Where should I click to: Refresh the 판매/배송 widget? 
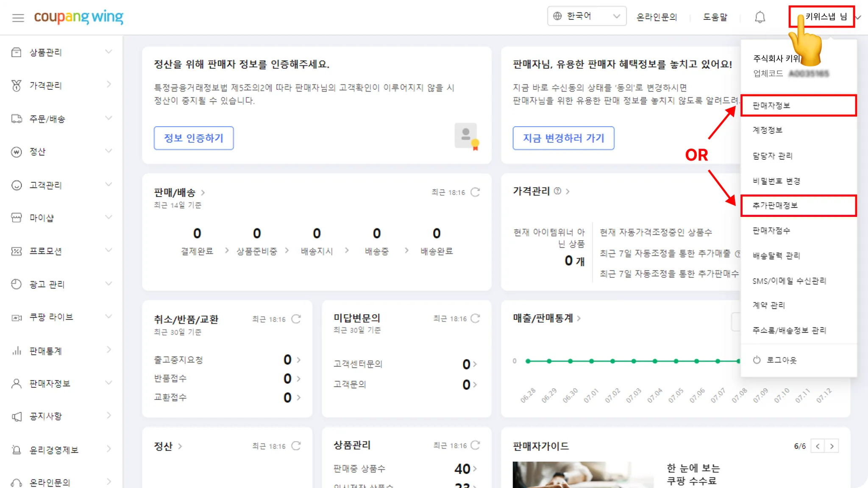475,192
